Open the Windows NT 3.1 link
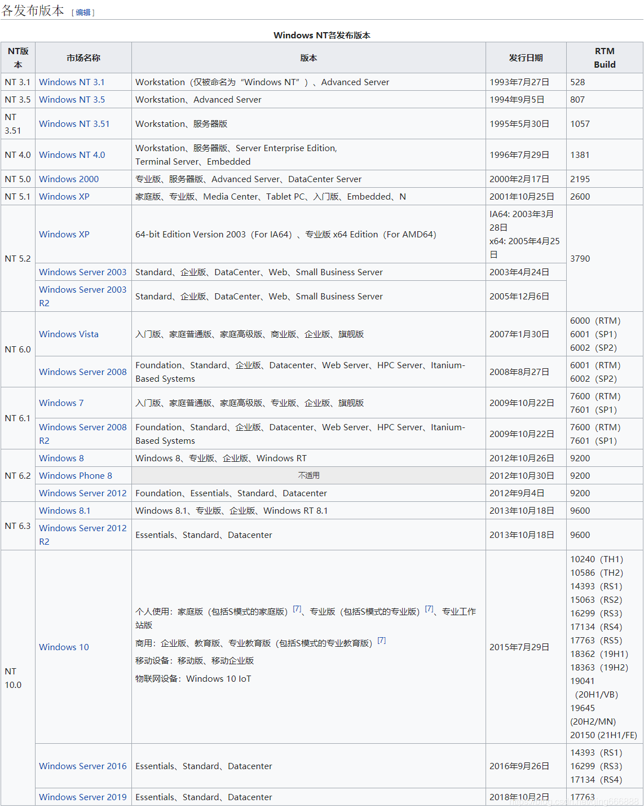Screen dimensions: 644x812 click(x=72, y=82)
